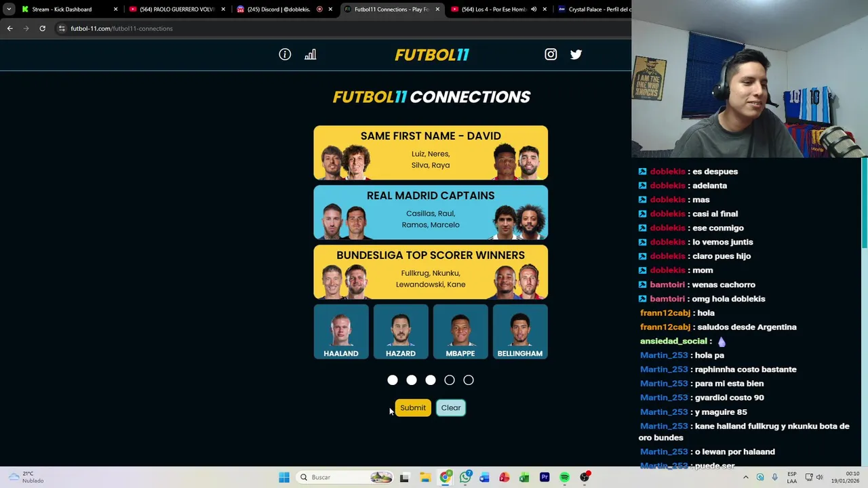
Task: Open Excel from the taskbar
Action: (x=524, y=477)
